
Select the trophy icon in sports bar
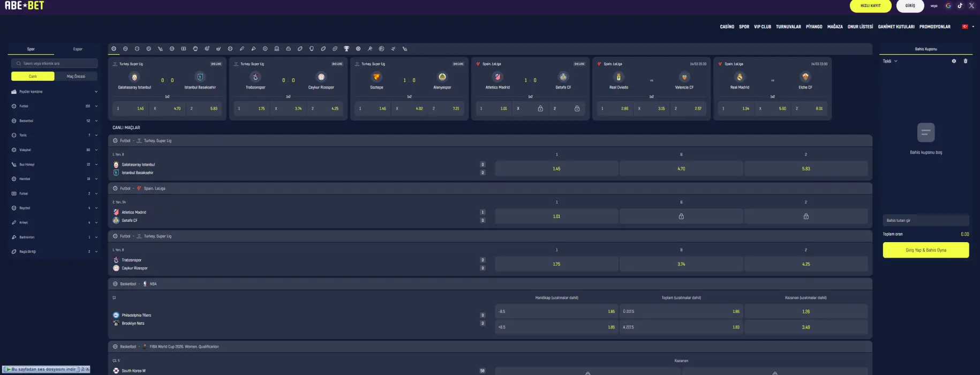click(x=346, y=49)
